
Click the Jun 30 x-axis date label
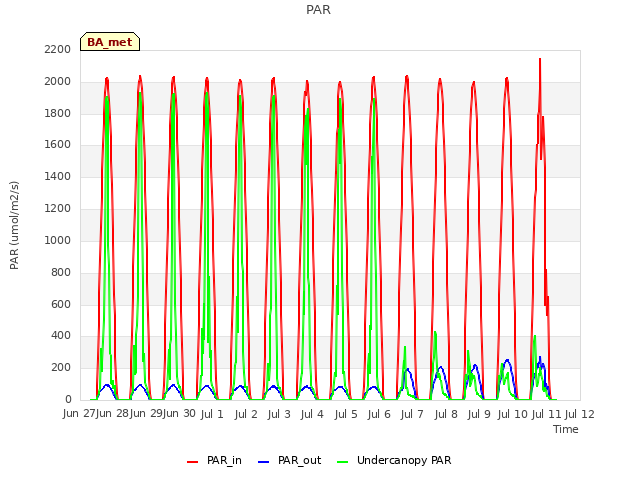179,414
